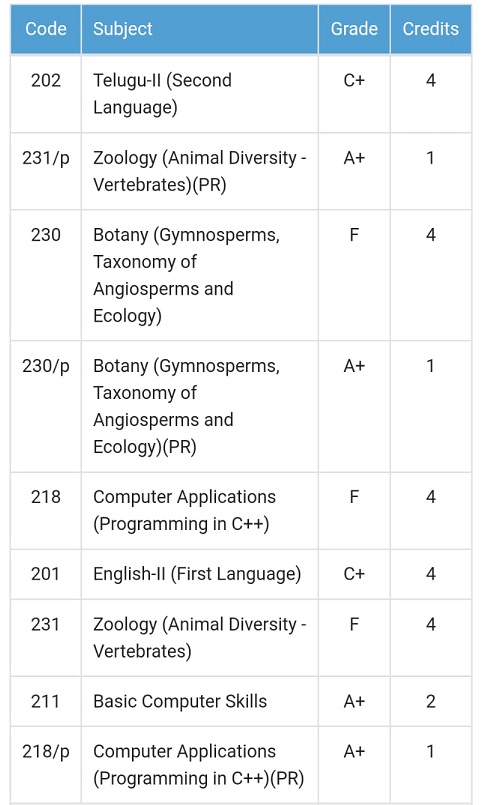Screen dimensions: 483x805
Task: Click the Subject column header
Action: pos(199,29)
